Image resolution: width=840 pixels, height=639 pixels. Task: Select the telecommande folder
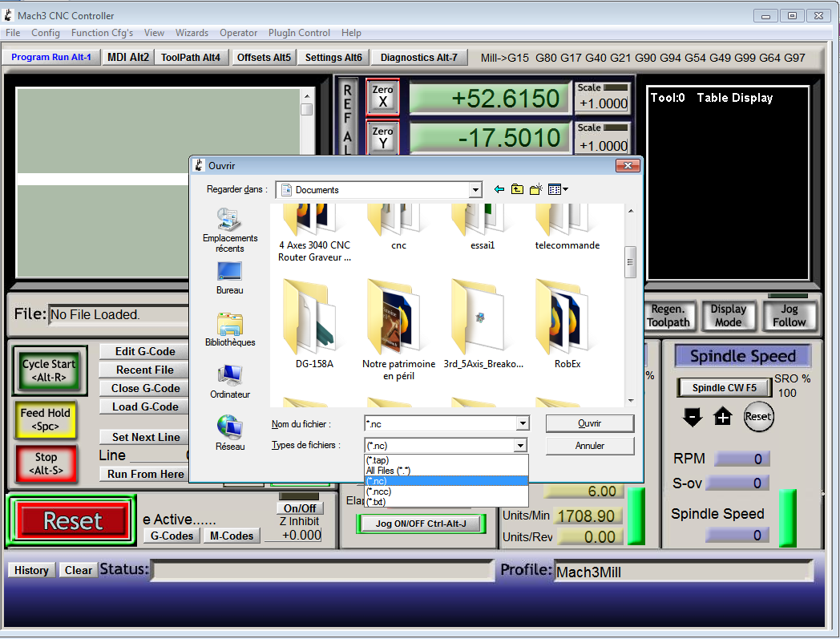pyautogui.click(x=567, y=227)
